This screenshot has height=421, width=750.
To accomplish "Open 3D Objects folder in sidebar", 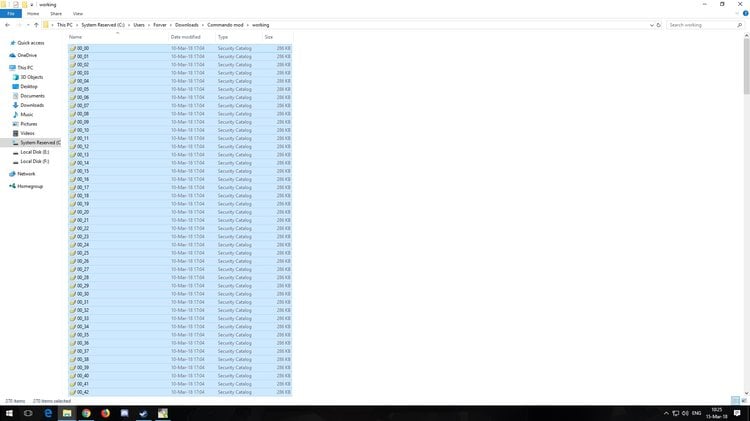I will [32, 77].
